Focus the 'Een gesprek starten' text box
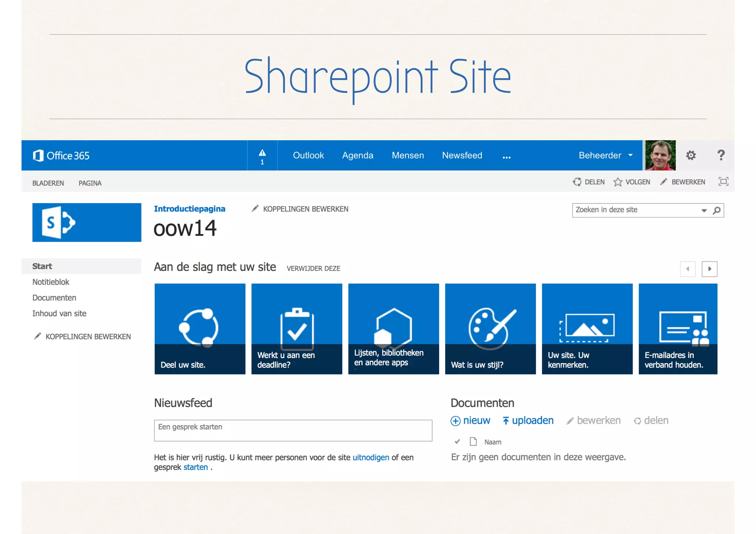This screenshot has width=756, height=534. click(293, 430)
